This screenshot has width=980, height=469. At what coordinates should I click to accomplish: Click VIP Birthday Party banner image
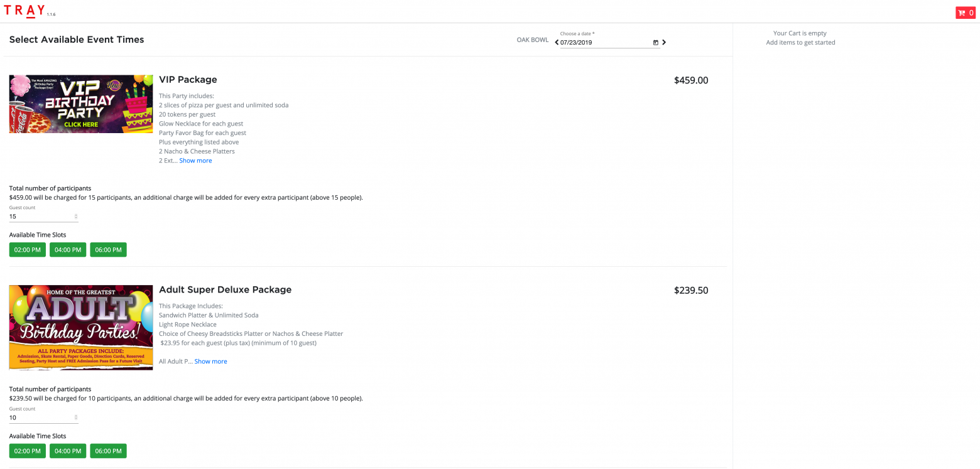click(81, 104)
